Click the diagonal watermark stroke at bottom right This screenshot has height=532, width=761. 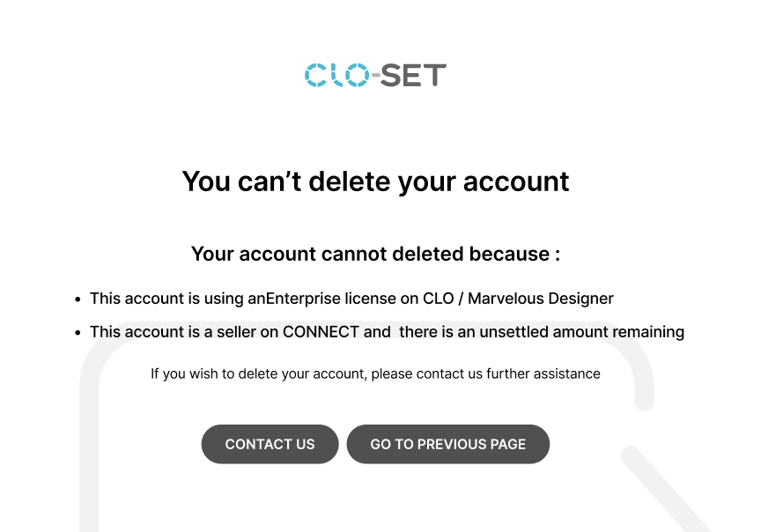pyautogui.click(x=666, y=491)
